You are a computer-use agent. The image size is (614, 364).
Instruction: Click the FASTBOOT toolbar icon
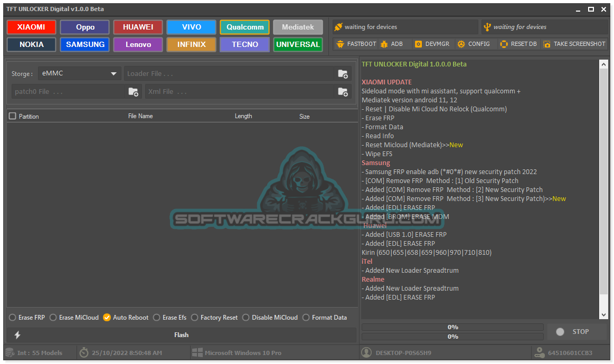coord(341,44)
